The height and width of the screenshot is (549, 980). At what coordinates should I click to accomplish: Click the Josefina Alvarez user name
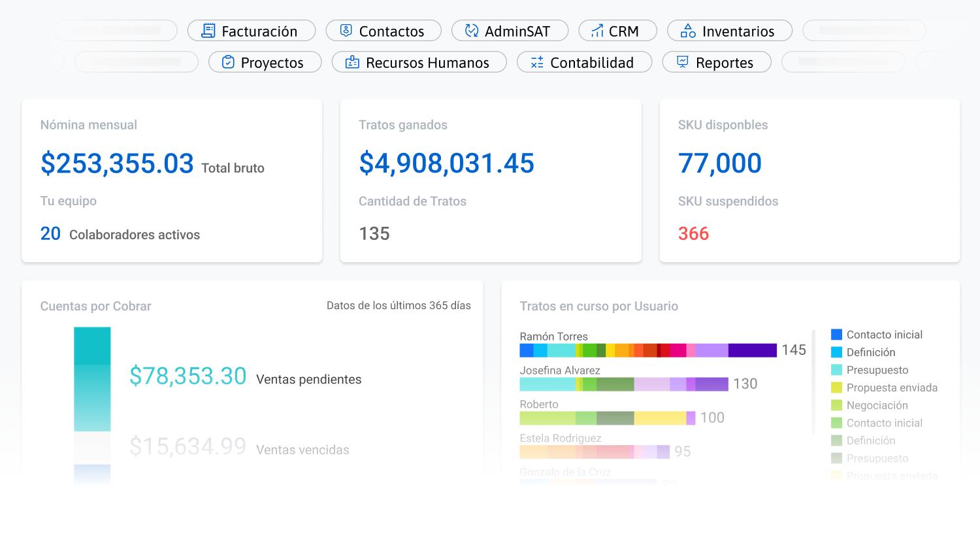point(560,371)
